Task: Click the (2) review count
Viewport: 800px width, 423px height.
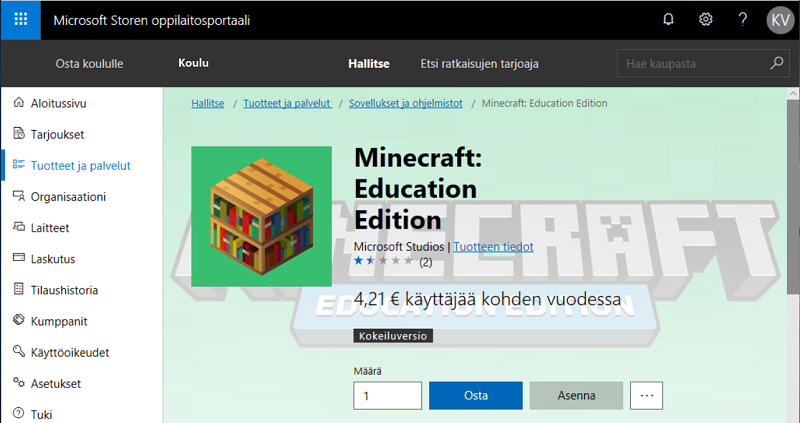Action: (426, 262)
